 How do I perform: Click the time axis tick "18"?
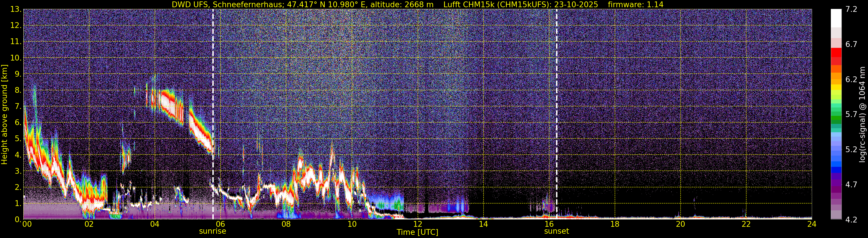pos(614,224)
